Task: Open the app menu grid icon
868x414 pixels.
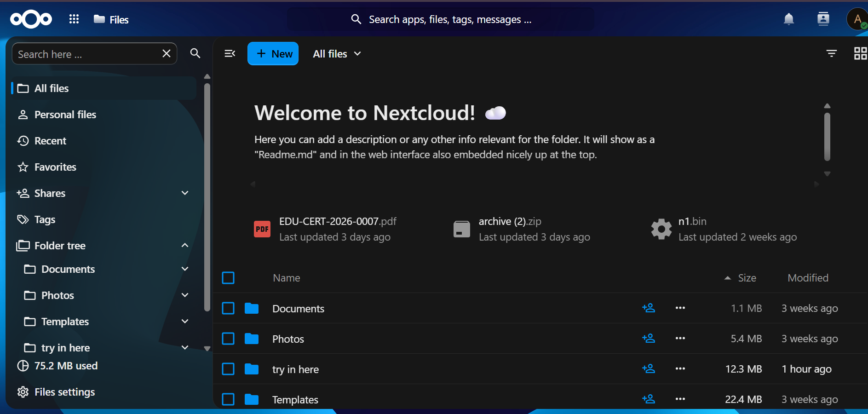Action: click(74, 19)
